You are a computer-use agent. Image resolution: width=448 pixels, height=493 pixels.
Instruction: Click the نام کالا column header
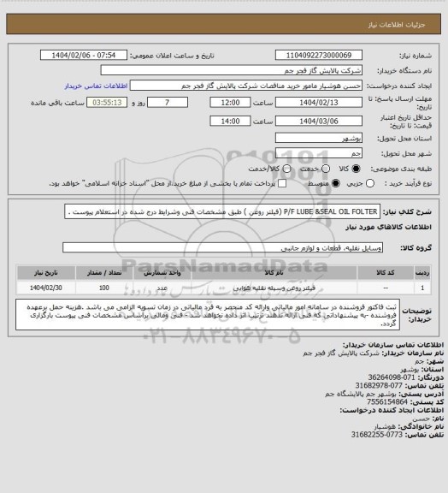[x=274, y=273]
